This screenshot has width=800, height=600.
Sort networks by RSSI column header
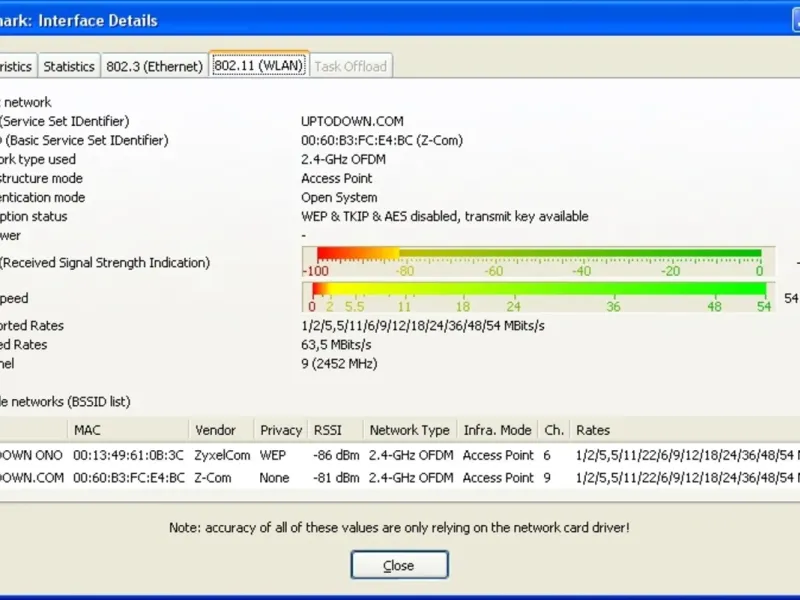coord(336,430)
